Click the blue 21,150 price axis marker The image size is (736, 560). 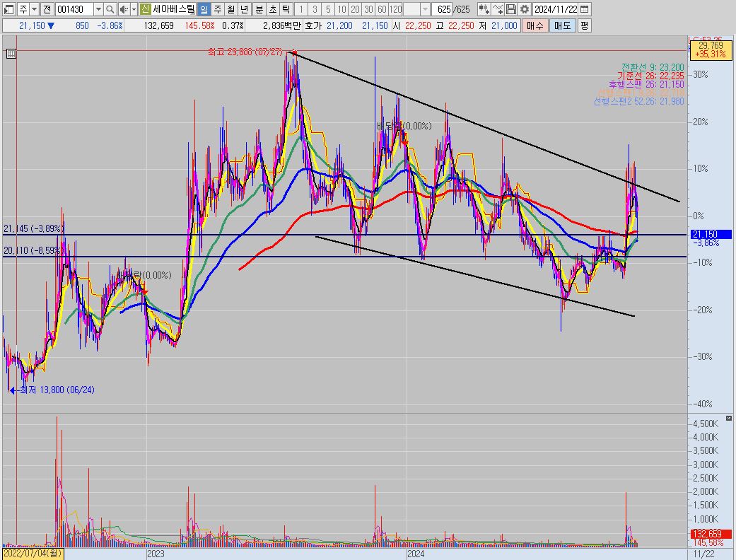click(711, 234)
